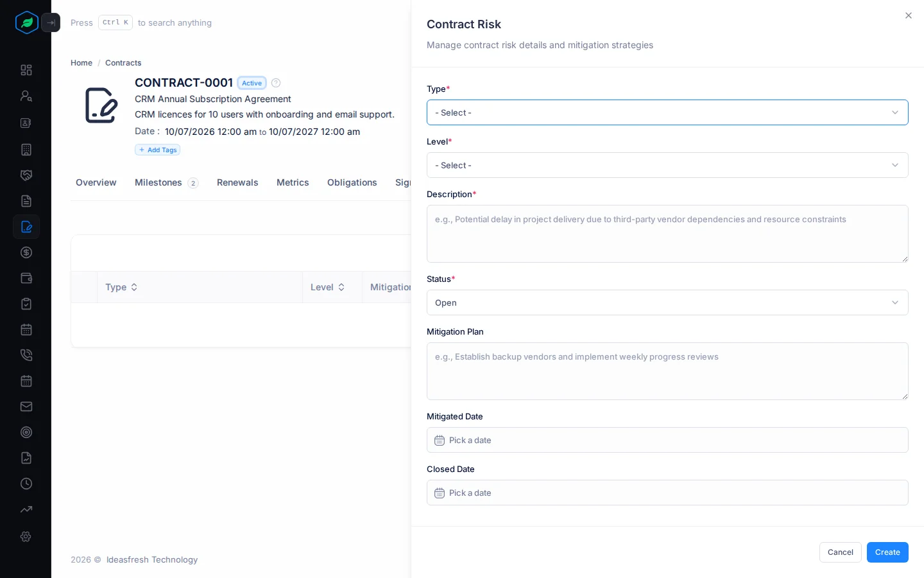Viewport: 924px width, 578px height.
Task: Click the Add Tags button
Action: 158,150
